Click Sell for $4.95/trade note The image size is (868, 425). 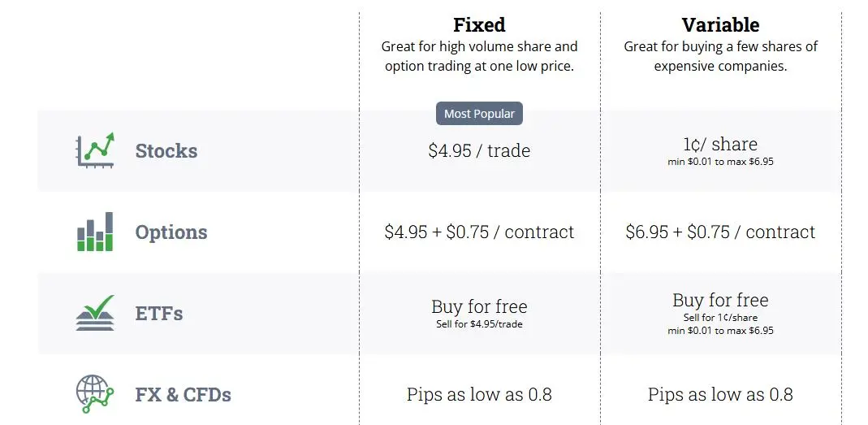pos(479,324)
